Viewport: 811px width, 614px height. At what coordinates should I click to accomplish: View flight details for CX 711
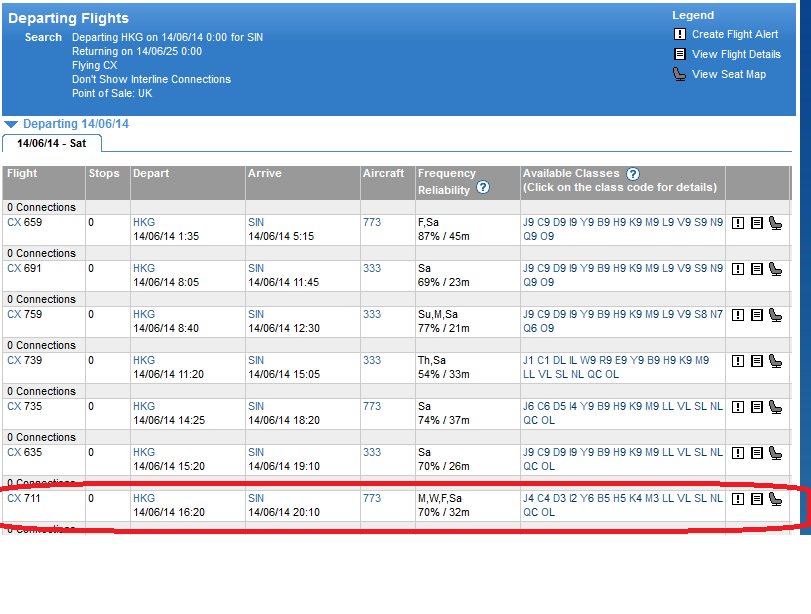(757, 499)
